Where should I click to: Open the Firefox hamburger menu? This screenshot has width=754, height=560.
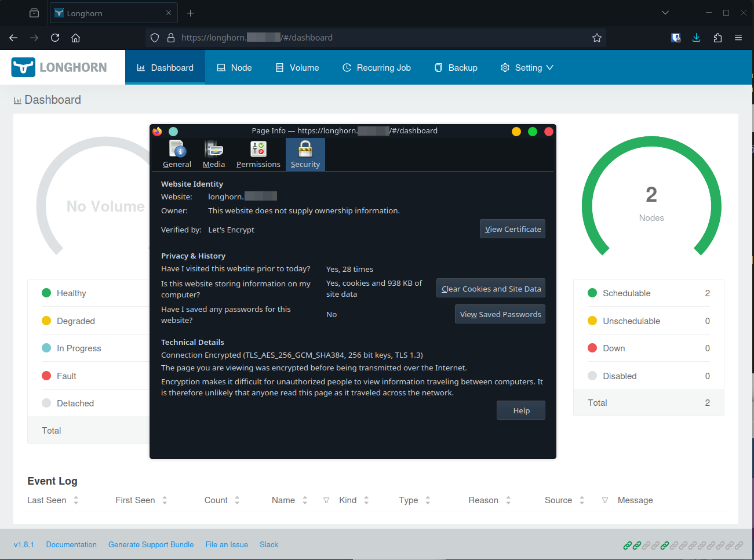(738, 38)
